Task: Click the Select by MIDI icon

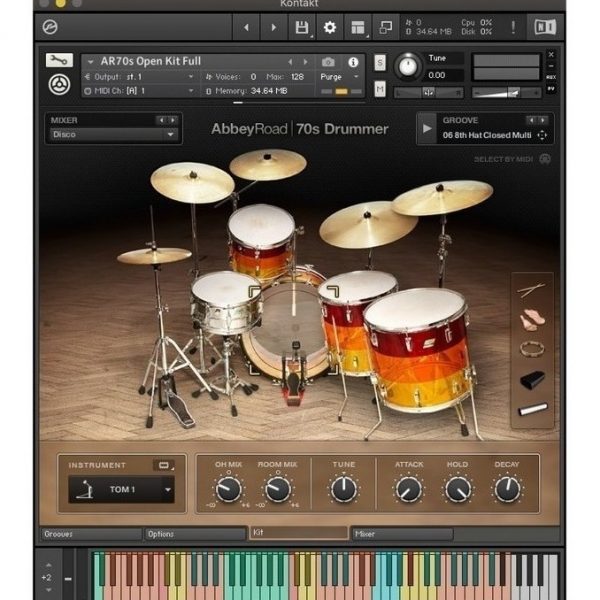Action: click(545, 159)
